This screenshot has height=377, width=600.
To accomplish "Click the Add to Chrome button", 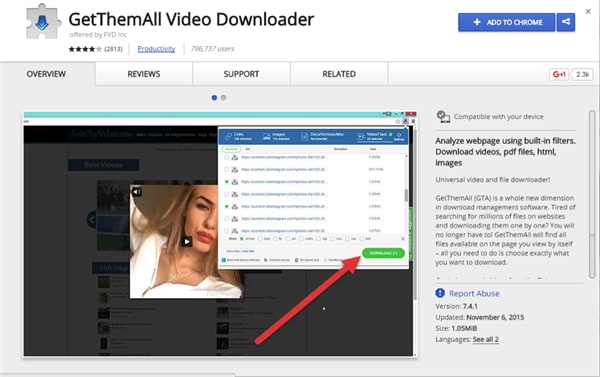I will coord(506,22).
